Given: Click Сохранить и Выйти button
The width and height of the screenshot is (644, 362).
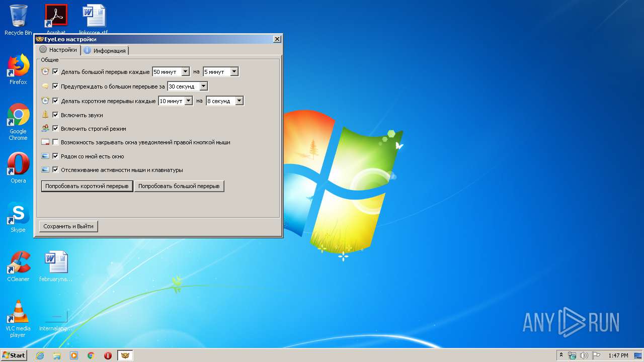Looking at the screenshot, I should (68, 226).
